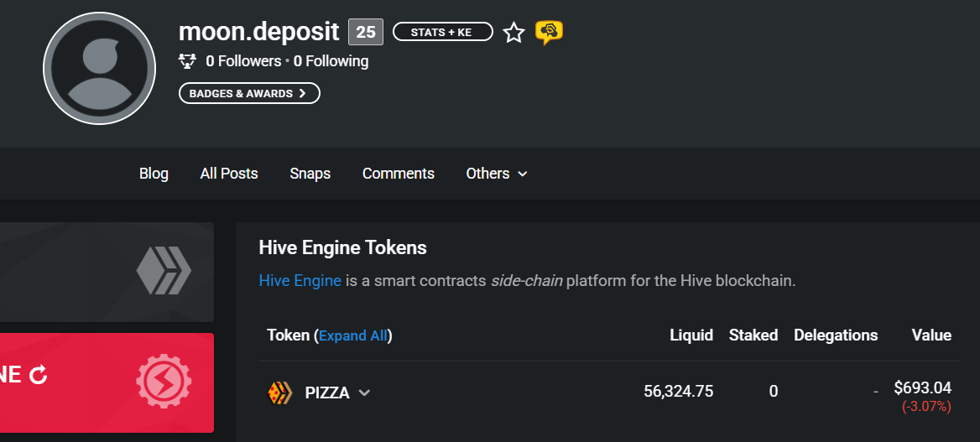The height and width of the screenshot is (442, 980).
Task: Click the default profile avatar picture
Action: click(x=99, y=68)
